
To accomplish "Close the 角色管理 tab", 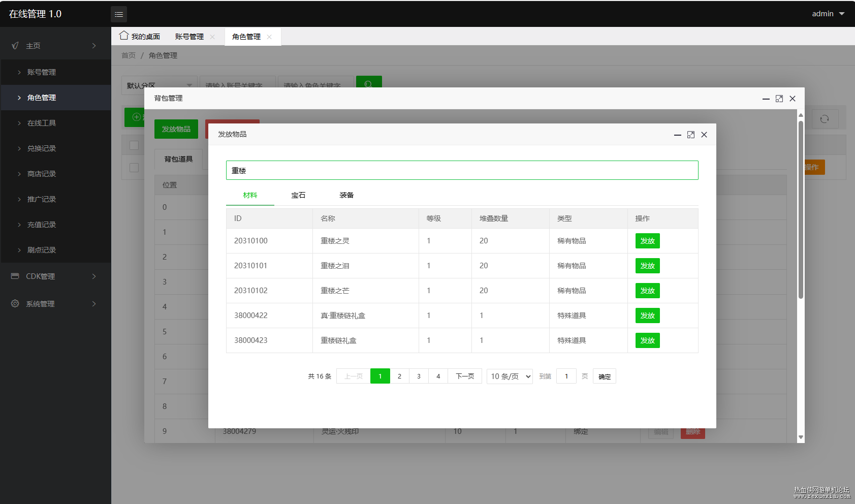I will (269, 37).
